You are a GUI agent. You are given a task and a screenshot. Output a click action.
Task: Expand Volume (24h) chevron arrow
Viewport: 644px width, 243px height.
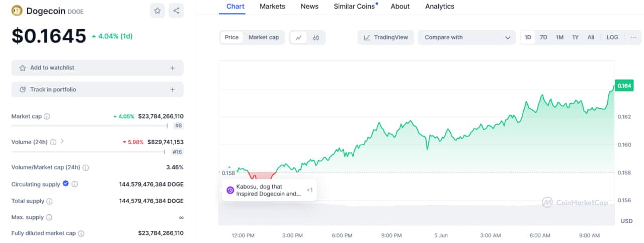62,142
